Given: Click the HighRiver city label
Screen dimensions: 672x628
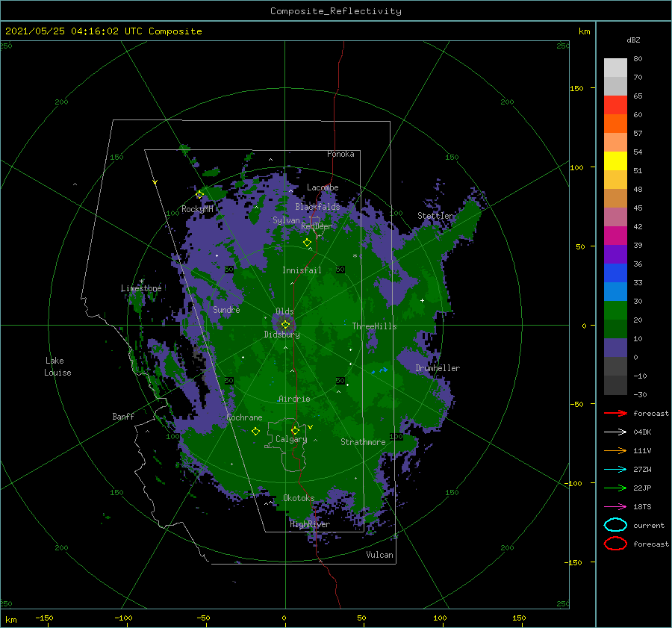Looking at the screenshot, I should pyautogui.click(x=310, y=524).
